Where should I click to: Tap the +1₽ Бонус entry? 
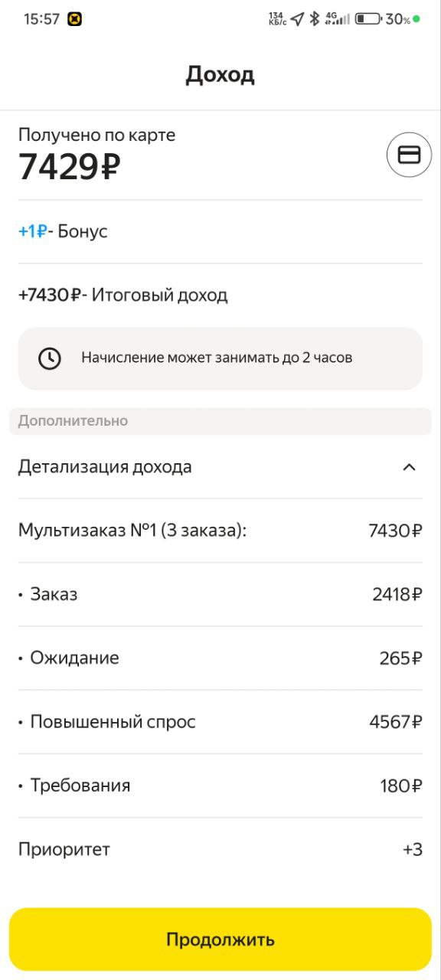pyautogui.click(x=63, y=231)
